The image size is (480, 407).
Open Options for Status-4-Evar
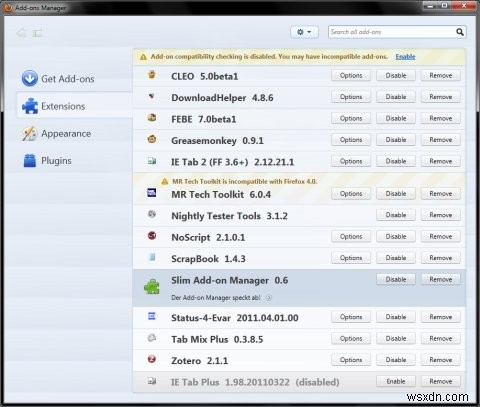click(351, 317)
